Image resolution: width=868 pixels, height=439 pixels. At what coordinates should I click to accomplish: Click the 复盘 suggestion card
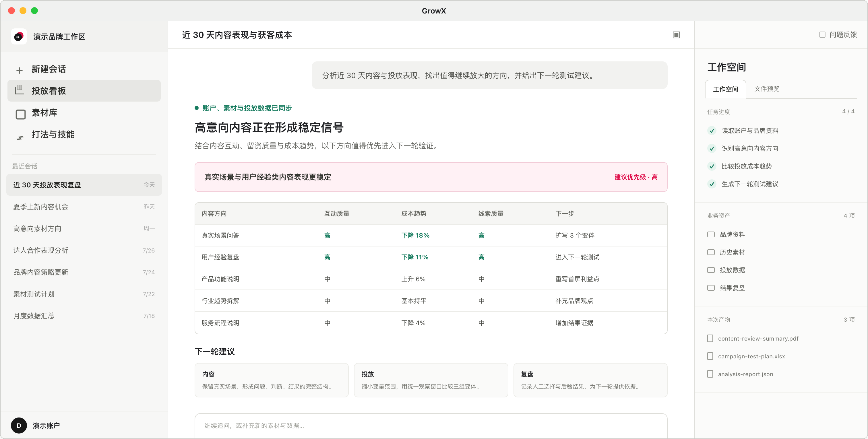point(590,380)
